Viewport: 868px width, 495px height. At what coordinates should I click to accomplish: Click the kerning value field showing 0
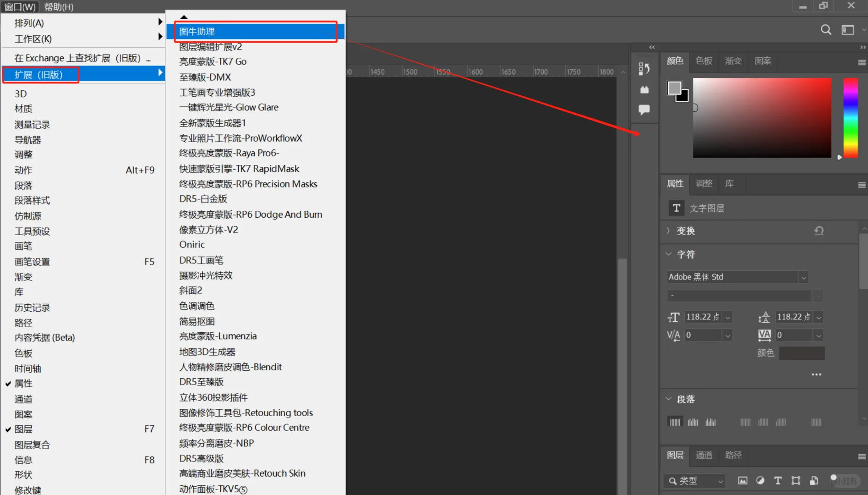point(703,335)
